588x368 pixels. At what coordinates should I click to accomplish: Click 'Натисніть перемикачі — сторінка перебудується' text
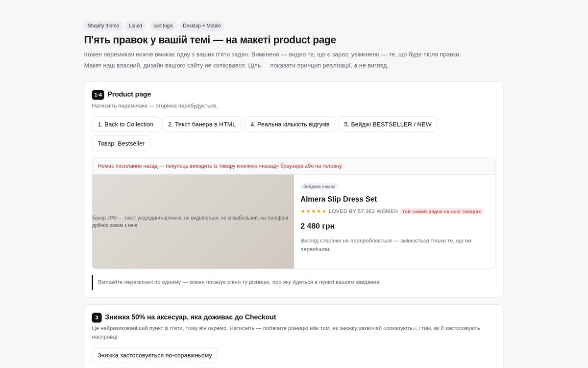point(154,105)
